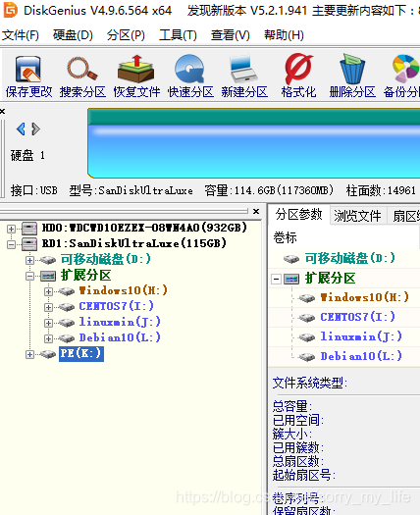Select Debian10(L:) partition in left tree

(120, 338)
